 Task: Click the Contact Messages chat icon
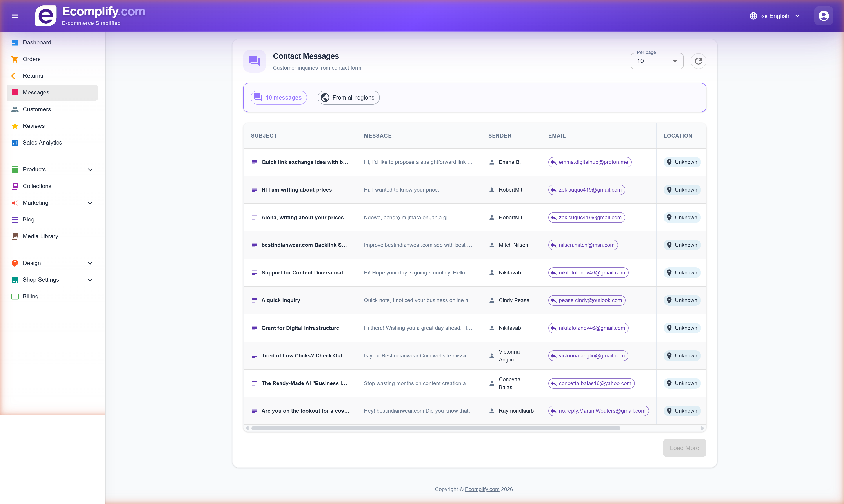[254, 61]
